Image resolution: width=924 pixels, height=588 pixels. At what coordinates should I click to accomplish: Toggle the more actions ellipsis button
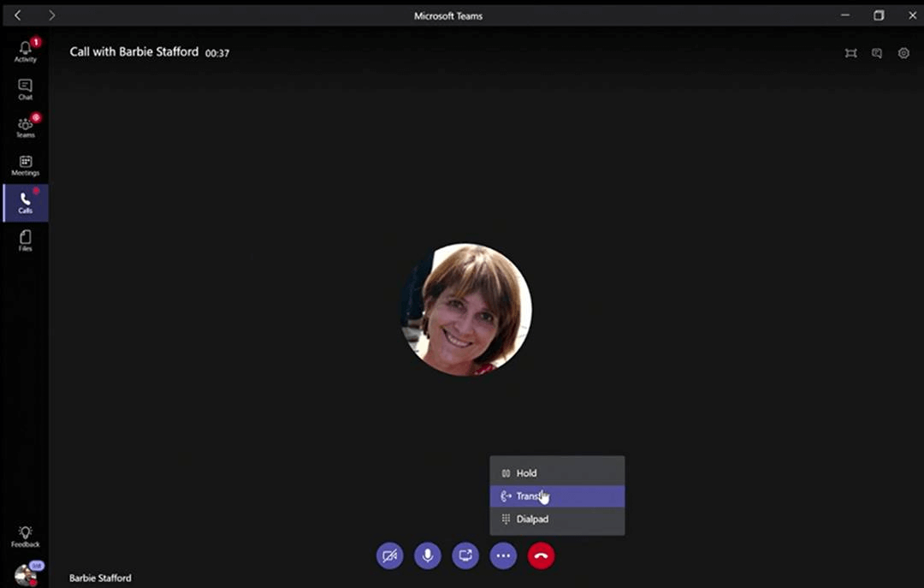503,555
